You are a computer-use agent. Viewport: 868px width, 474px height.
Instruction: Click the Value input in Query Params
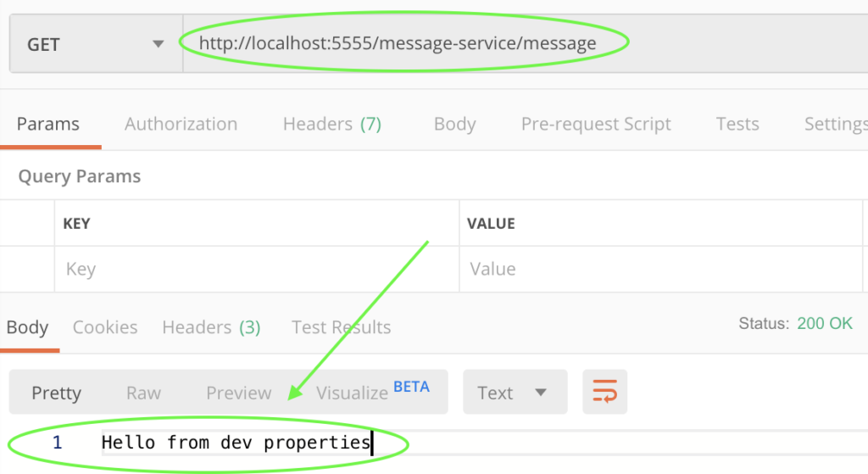(x=661, y=270)
